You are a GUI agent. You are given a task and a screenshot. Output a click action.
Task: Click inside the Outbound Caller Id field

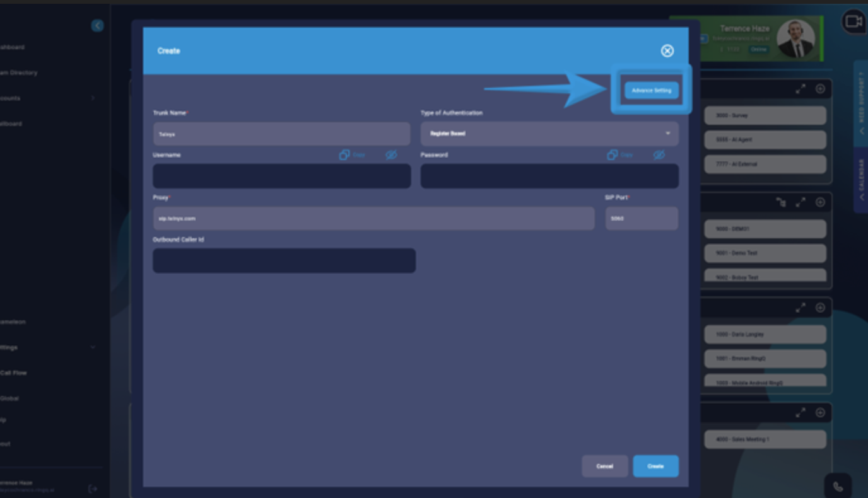pos(283,260)
